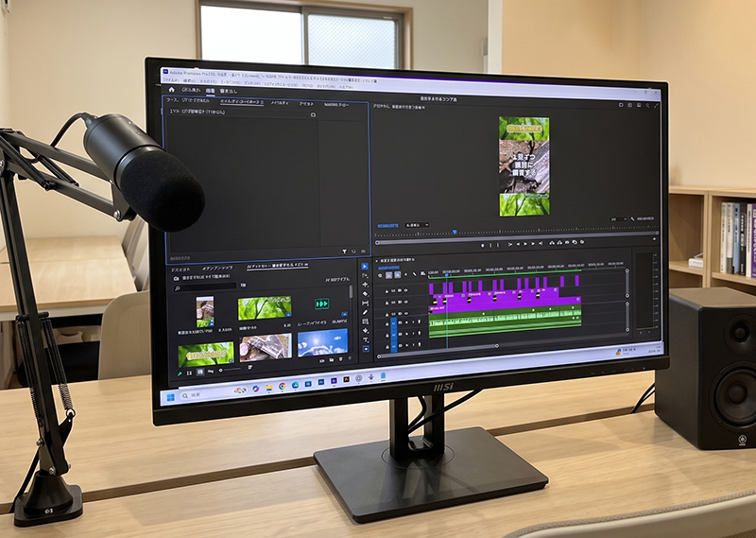Select the Selection tool in the tools panel
The width and height of the screenshot is (756, 538).
(x=365, y=266)
